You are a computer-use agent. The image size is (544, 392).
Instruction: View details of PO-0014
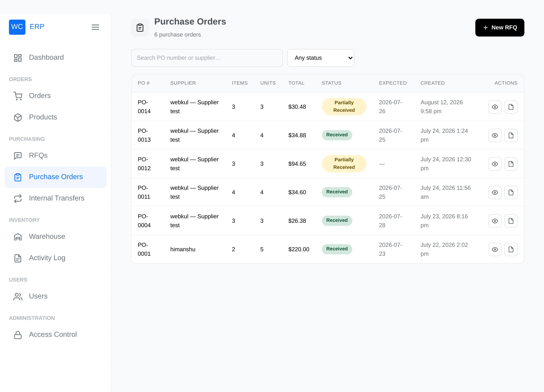pos(495,107)
